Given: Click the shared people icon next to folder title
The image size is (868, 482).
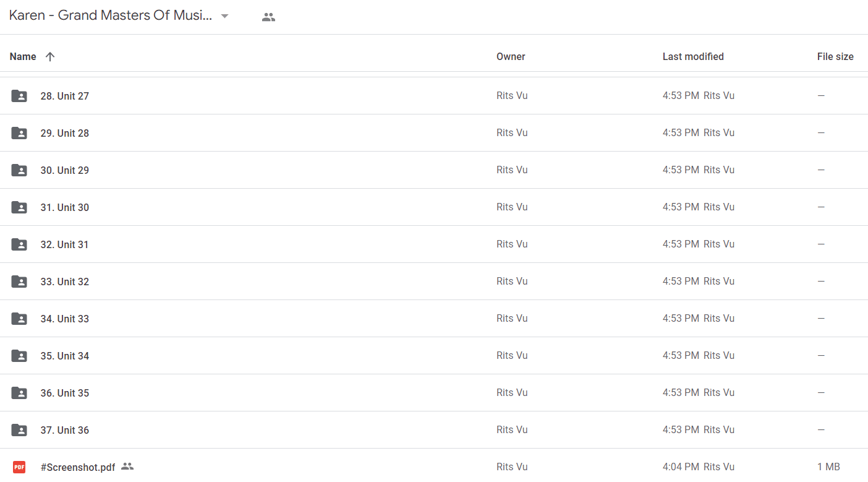Looking at the screenshot, I should pyautogui.click(x=268, y=17).
